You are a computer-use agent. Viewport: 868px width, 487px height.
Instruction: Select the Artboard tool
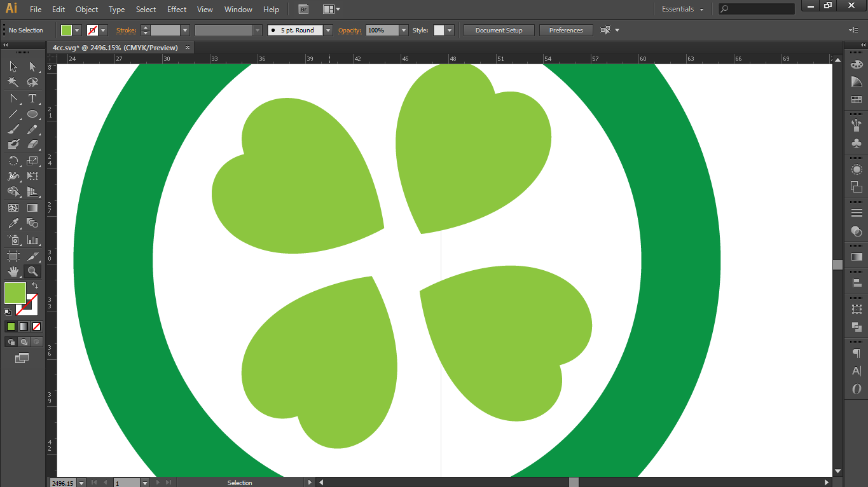click(x=13, y=256)
